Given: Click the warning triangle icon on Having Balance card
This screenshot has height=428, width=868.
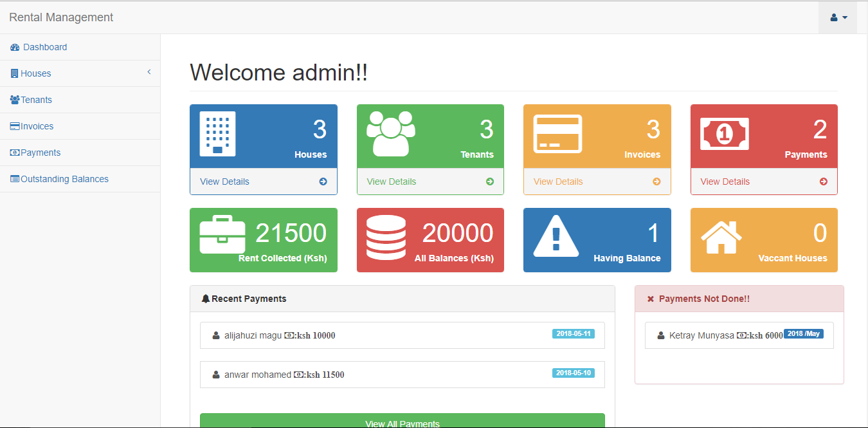Looking at the screenshot, I should click(556, 236).
